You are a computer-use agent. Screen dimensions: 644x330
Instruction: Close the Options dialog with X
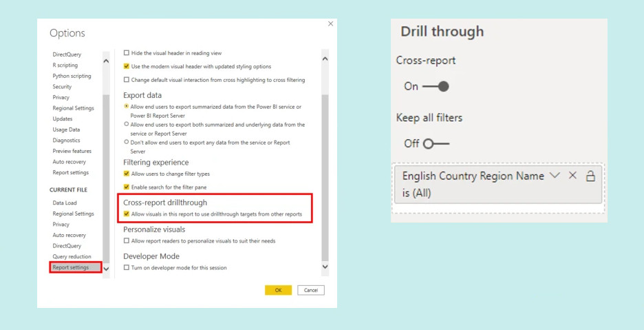pos(330,23)
